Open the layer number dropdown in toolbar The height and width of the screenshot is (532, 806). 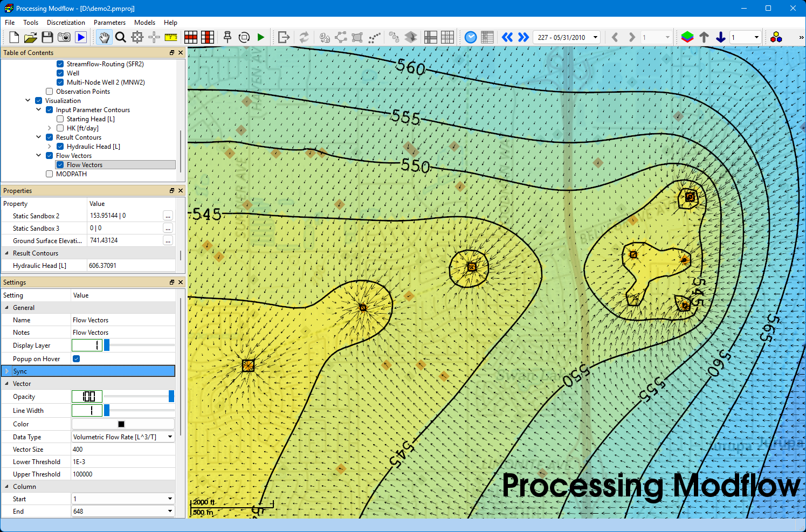745,37
